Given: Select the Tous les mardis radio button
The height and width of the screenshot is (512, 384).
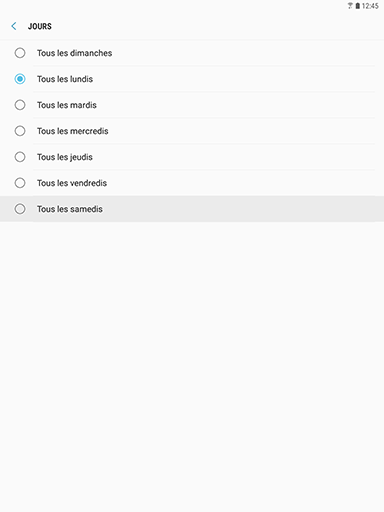Looking at the screenshot, I should click(x=20, y=105).
